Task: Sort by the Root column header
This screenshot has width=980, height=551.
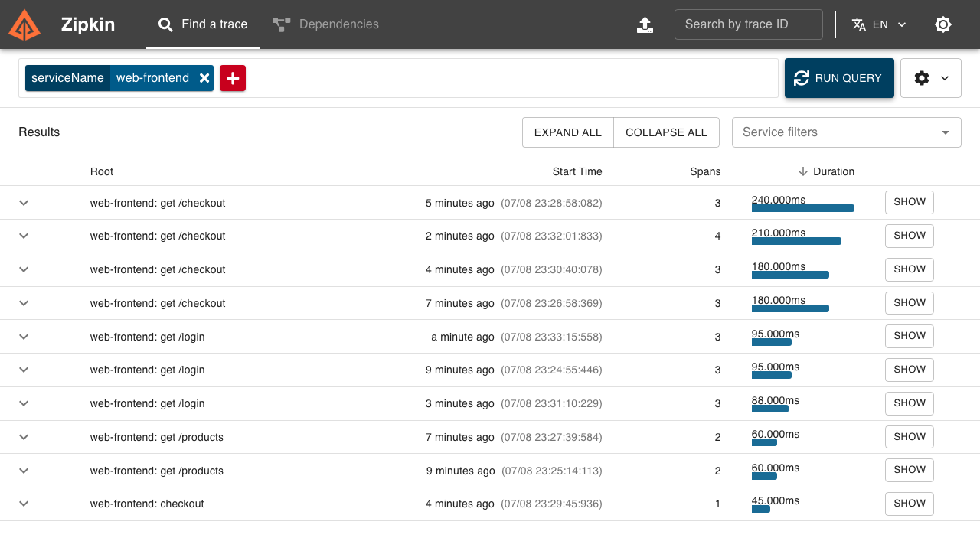Action: [102, 171]
